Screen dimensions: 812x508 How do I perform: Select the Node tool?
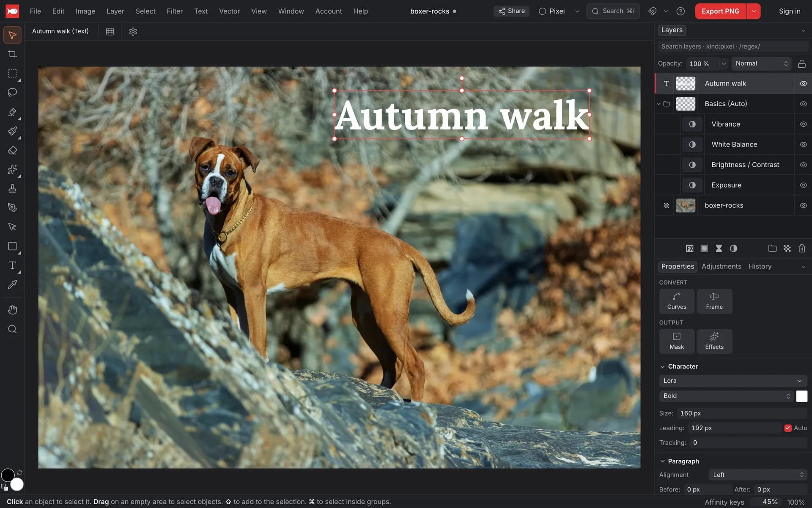tap(12, 227)
